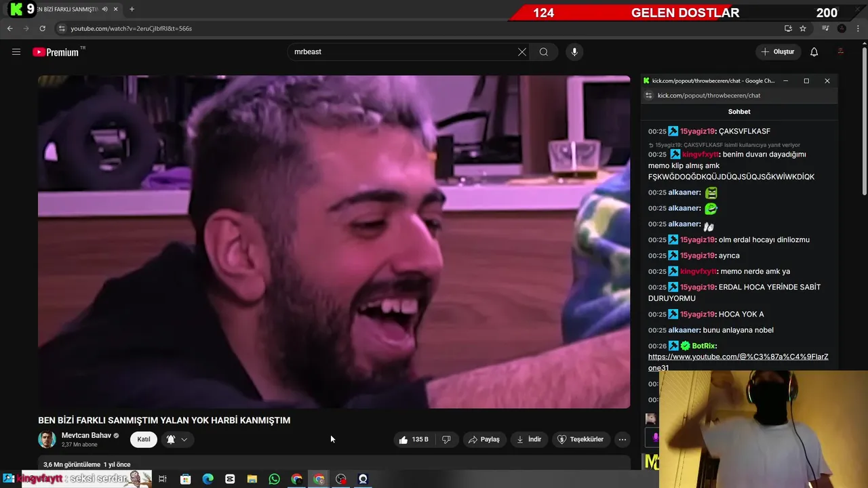The width and height of the screenshot is (868, 488).
Task: Open BotRix YouTube link in chat
Action: pyautogui.click(x=738, y=362)
